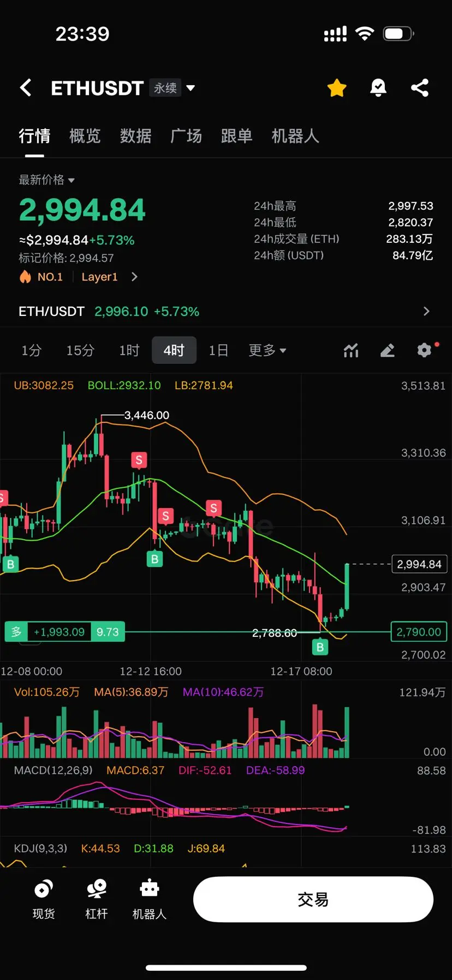Tap the MA(10):46.62万 label
The image size is (452, 980).
coord(223,692)
